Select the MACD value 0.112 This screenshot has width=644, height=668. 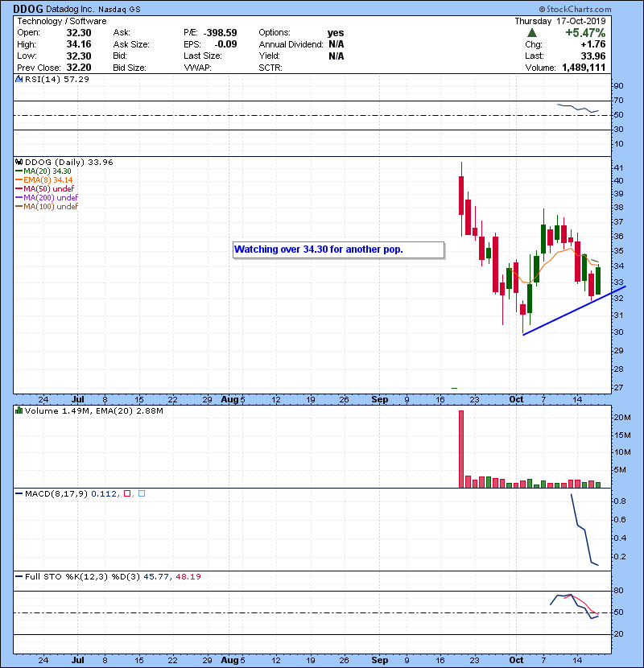point(104,493)
